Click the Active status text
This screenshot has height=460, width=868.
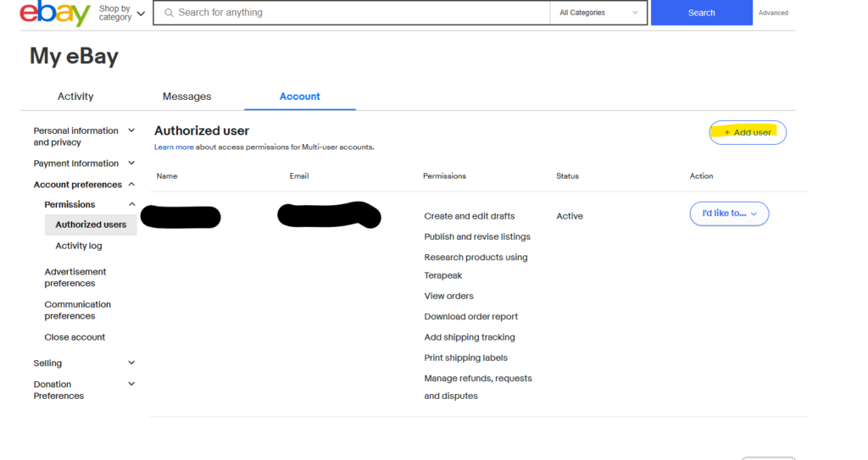[570, 216]
